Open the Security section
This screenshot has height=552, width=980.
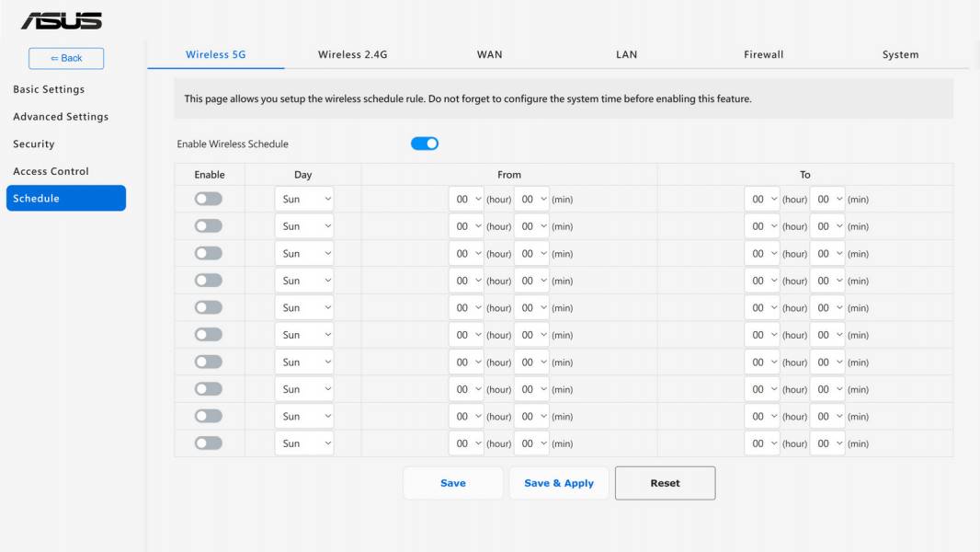34,144
